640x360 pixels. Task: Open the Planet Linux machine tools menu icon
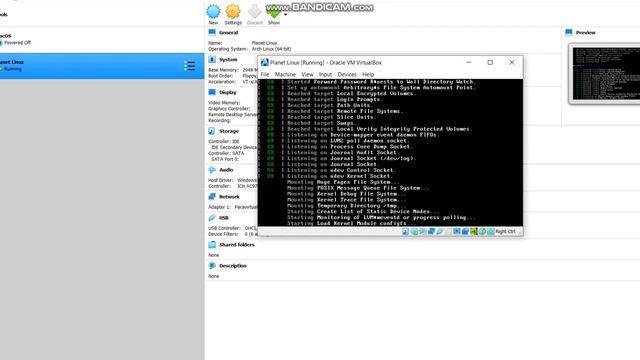pyautogui.click(x=189, y=66)
